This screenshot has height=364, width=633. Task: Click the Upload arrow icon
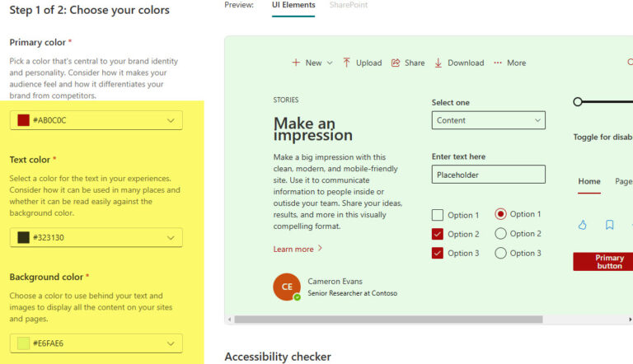coord(346,63)
